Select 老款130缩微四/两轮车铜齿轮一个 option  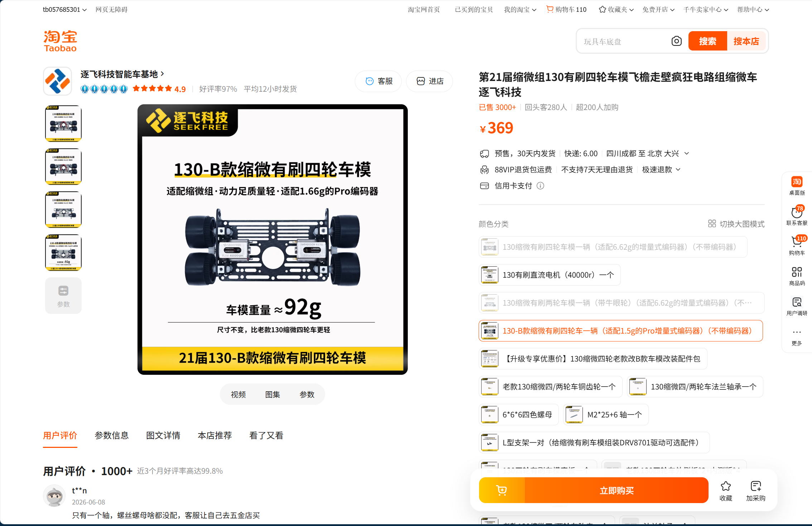551,387
